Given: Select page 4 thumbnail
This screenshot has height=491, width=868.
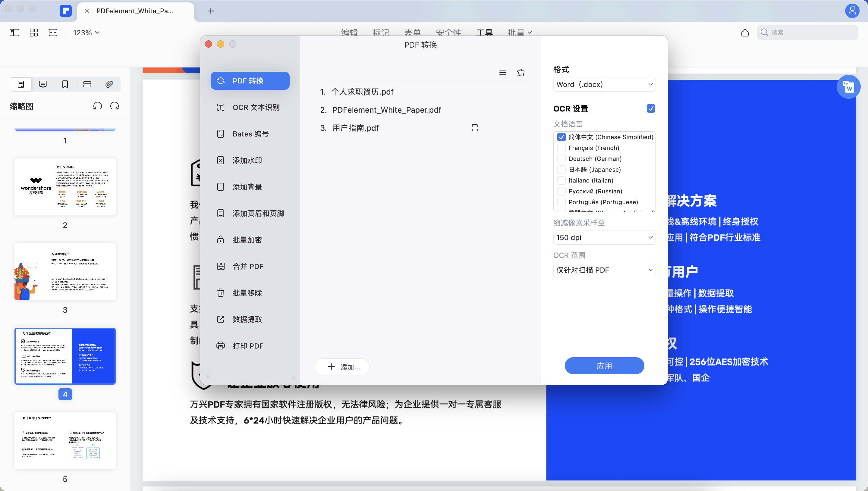Looking at the screenshot, I should coord(65,356).
